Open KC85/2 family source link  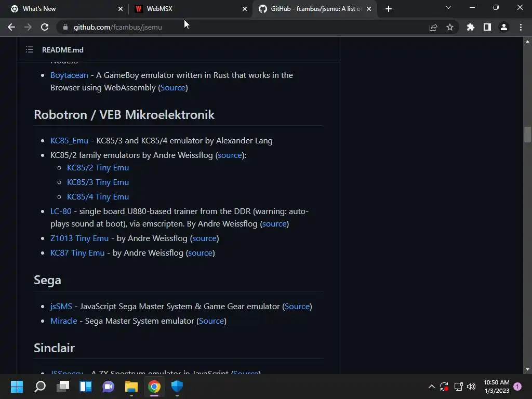point(230,155)
